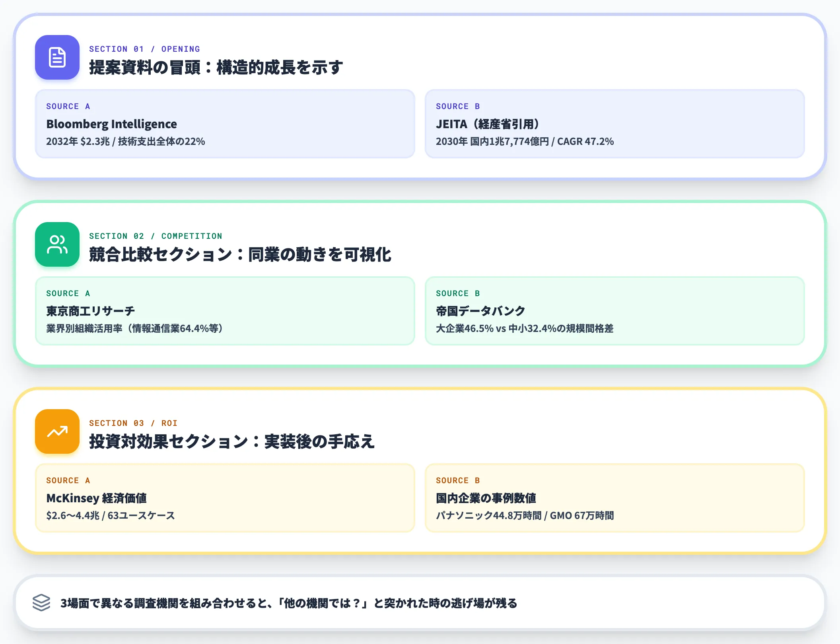Select the 'SECTION 02 / COMPETITION' label
Screen dimensions: 840x644
(156, 236)
